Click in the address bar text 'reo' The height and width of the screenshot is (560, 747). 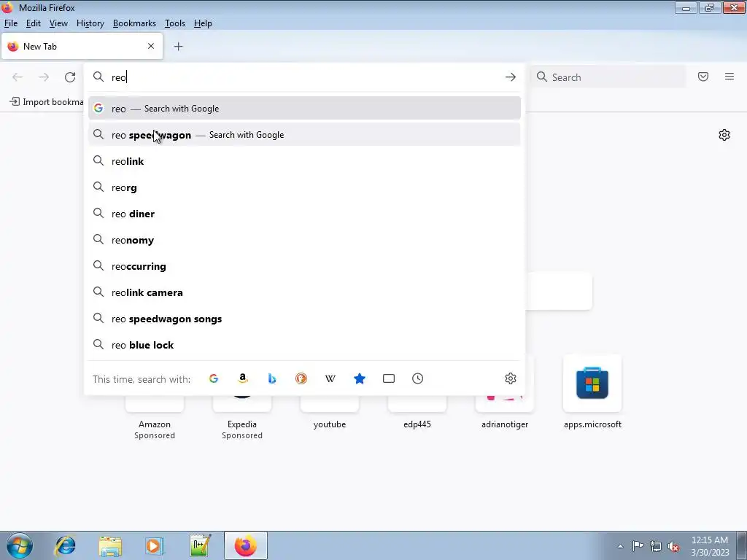(x=119, y=77)
